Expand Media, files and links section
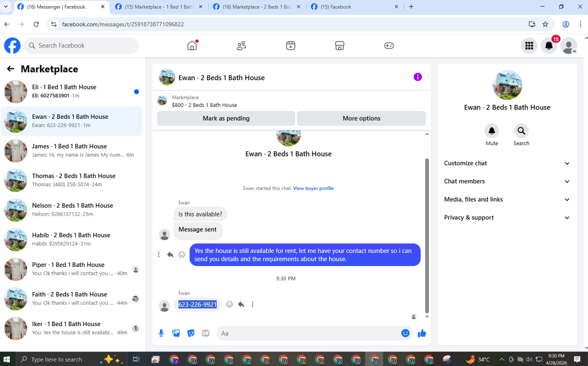 point(507,199)
